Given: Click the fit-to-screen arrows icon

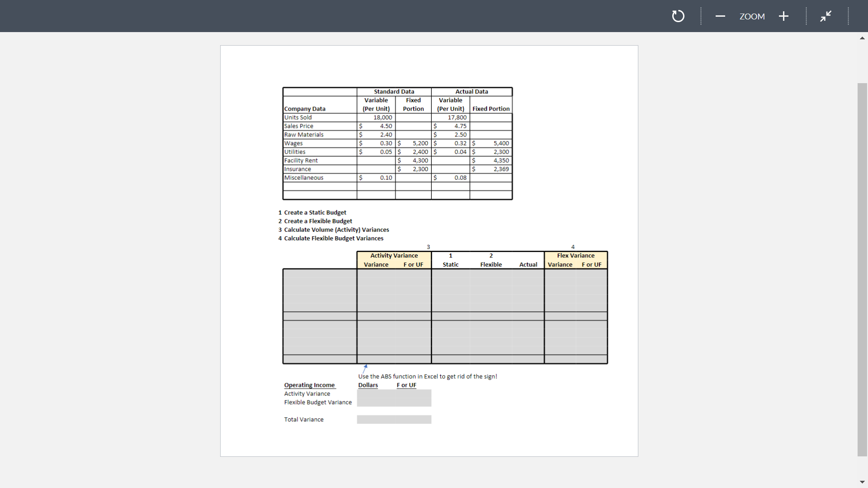Looking at the screenshot, I should (826, 16).
